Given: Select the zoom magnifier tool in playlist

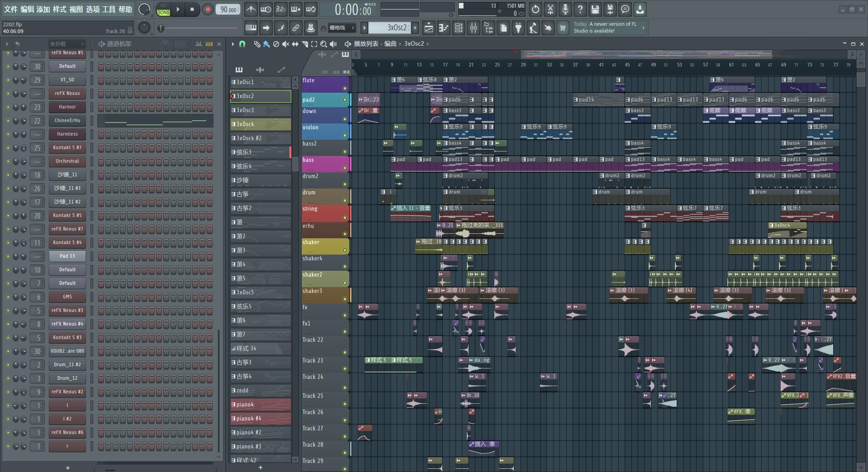Looking at the screenshot, I should [323, 44].
